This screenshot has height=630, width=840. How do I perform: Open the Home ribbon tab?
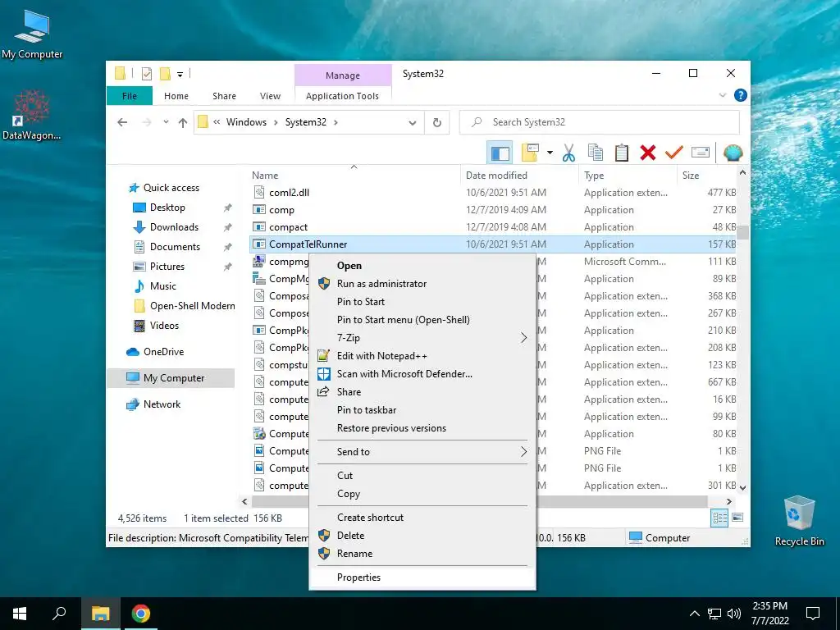pos(176,96)
